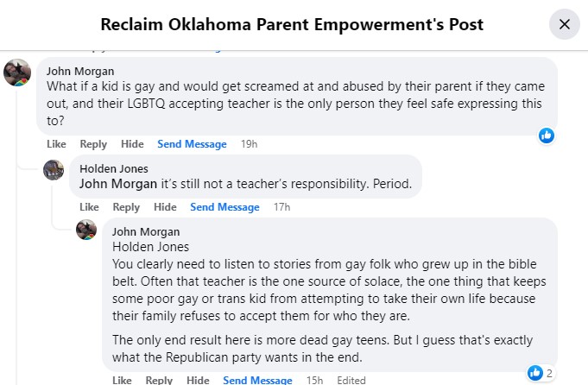This screenshot has width=588, height=385.
Task: Click the Edited label on last comment
Action: click(x=350, y=380)
